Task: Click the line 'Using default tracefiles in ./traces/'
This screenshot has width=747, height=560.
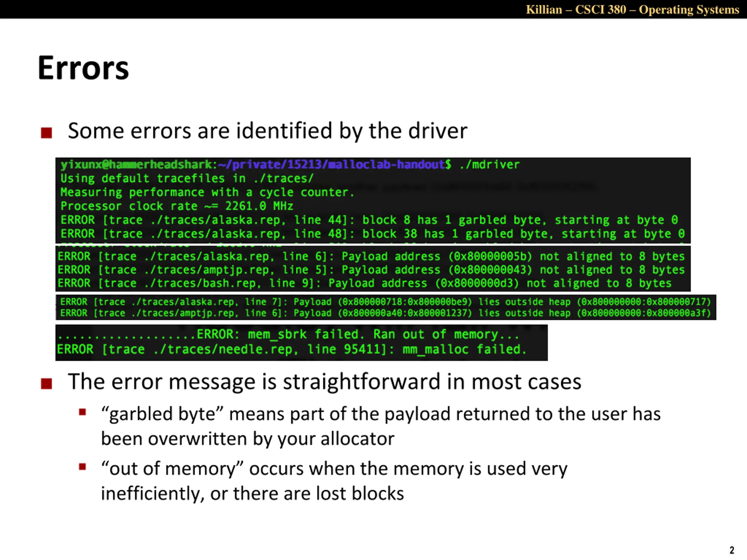Action: [x=187, y=178]
